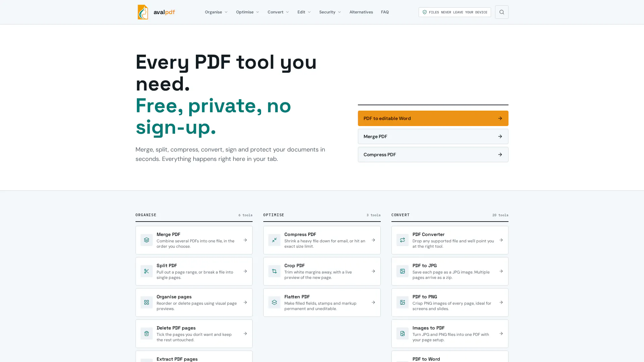
Task: Click the '20 tools' count text
Action: (x=500, y=215)
